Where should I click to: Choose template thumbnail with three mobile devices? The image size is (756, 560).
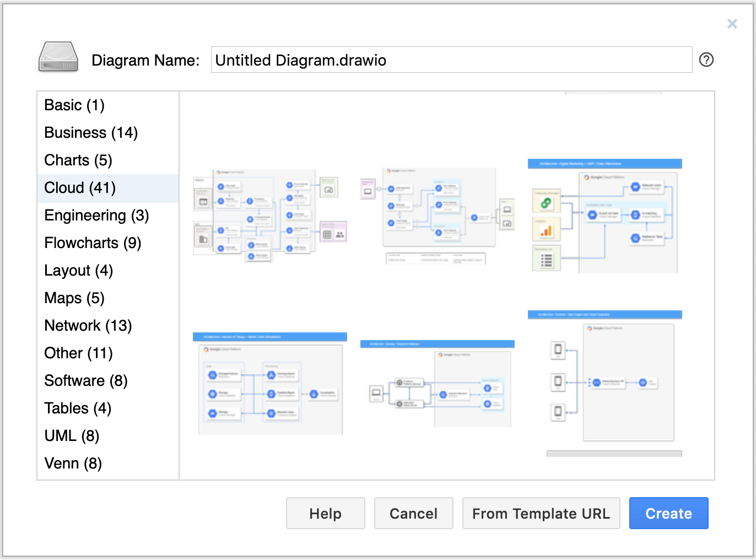604,384
